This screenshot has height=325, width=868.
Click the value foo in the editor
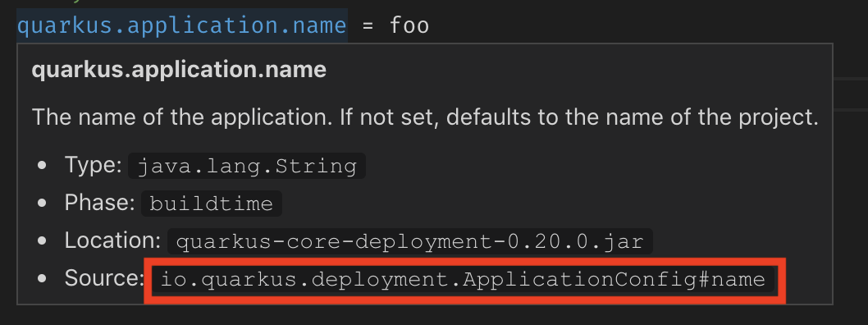tap(409, 25)
